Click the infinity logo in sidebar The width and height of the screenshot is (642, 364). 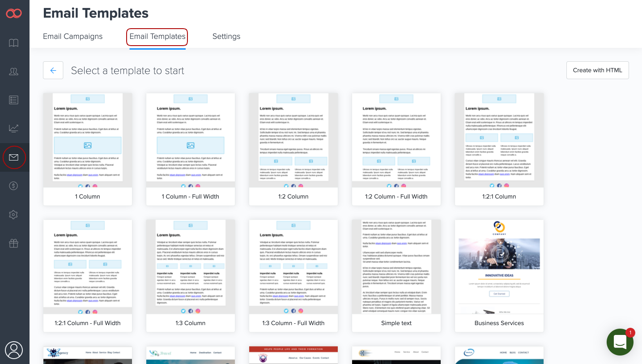(x=14, y=13)
